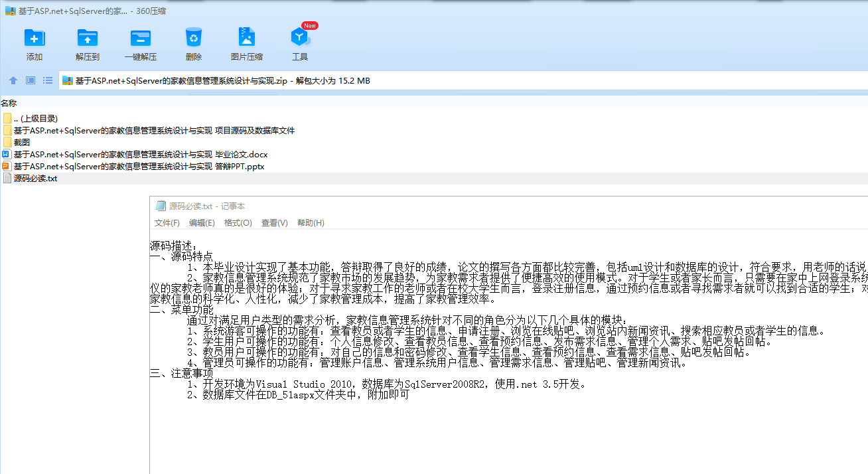
Task: Click the 360压缩 app icon in title bar
Action: tap(10, 11)
